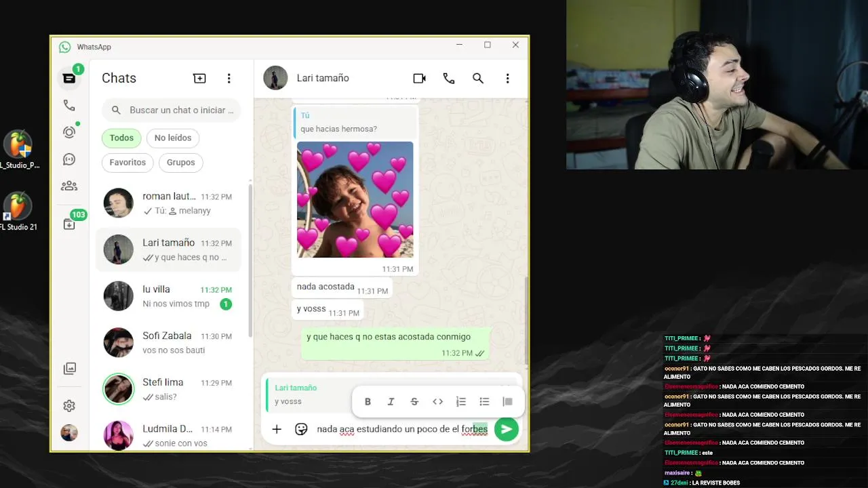Open the Lari tamaño chat in list
The image size is (868, 488).
coord(169,249)
